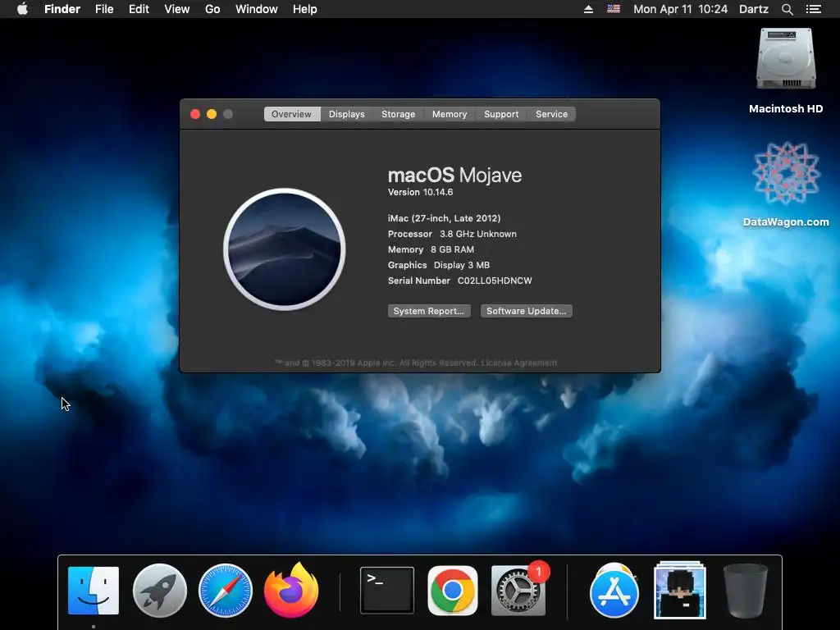Open Terminal from the Dock
This screenshot has height=630, width=840.
point(387,591)
